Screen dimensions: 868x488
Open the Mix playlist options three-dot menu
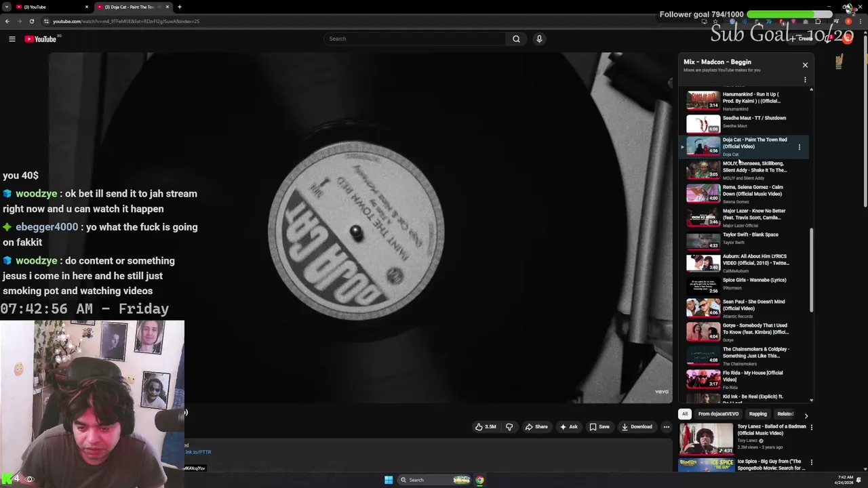pos(805,80)
